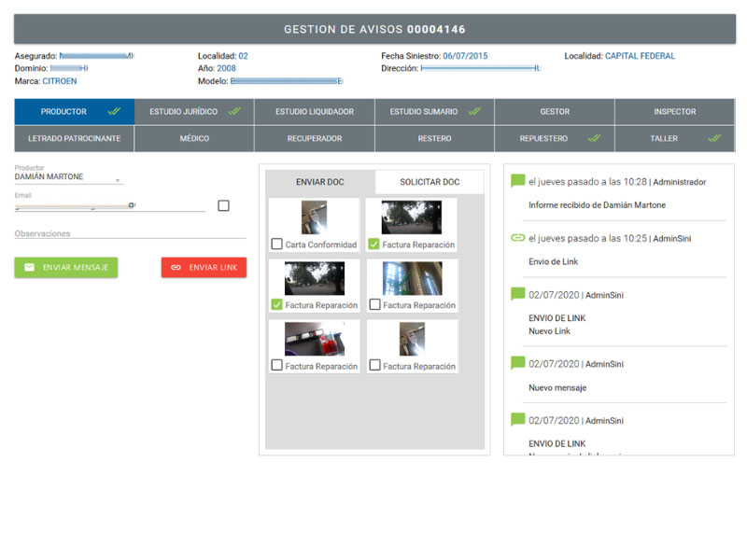747x560 pixels.
Task: Select the Estudio Liquidador tab
Action: click(315, 112)
